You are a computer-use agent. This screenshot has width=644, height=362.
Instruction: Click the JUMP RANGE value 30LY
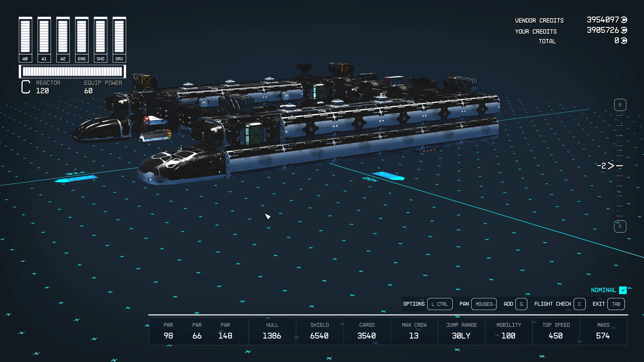click(461, 336)
